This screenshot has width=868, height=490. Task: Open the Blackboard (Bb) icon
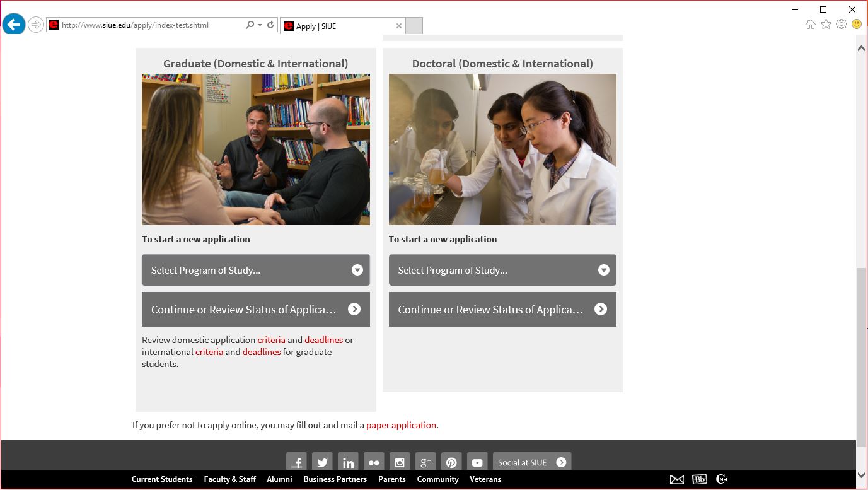pos(700,479)
